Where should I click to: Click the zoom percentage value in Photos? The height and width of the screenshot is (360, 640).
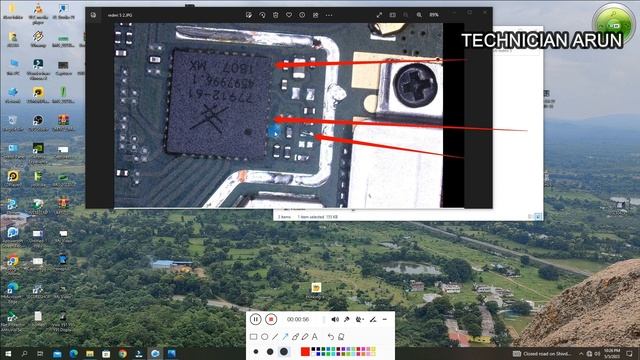coord(434,15)
